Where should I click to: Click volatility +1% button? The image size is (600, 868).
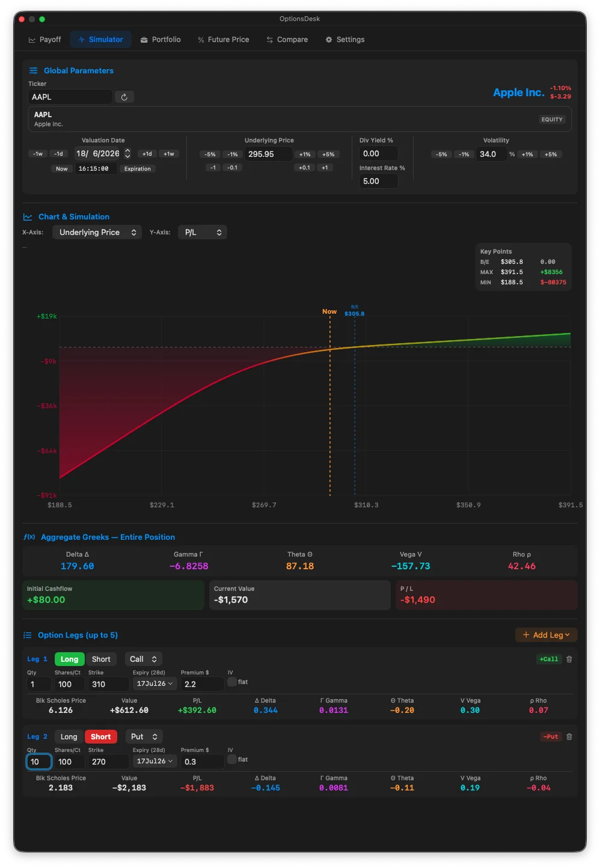527,154
